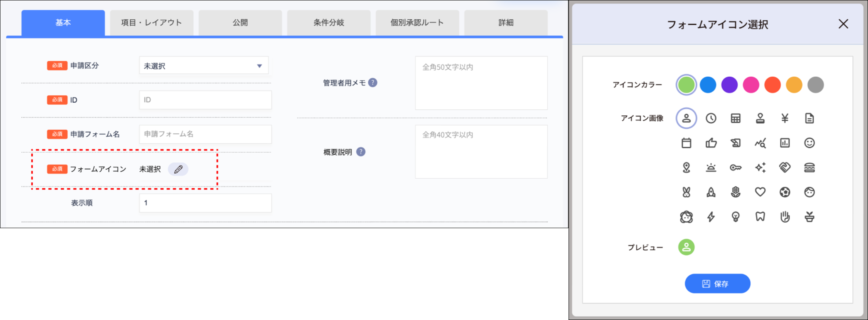
Task: Select the clock icon image
Action: pyautogui.click(x=711, y=118)
